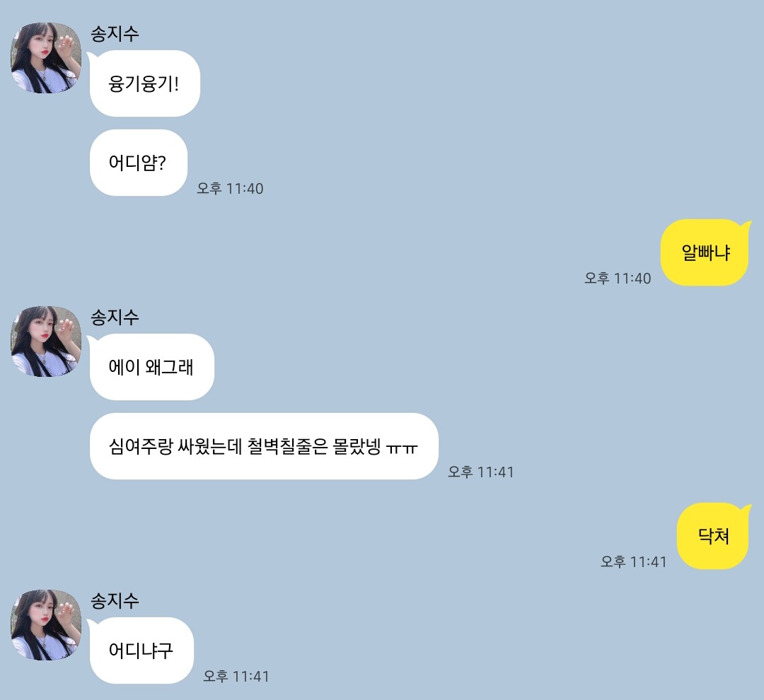This screenshot has width=764, height=700.
Task: Click the 송지수 name above '어디냐구'
Action: 115,600
